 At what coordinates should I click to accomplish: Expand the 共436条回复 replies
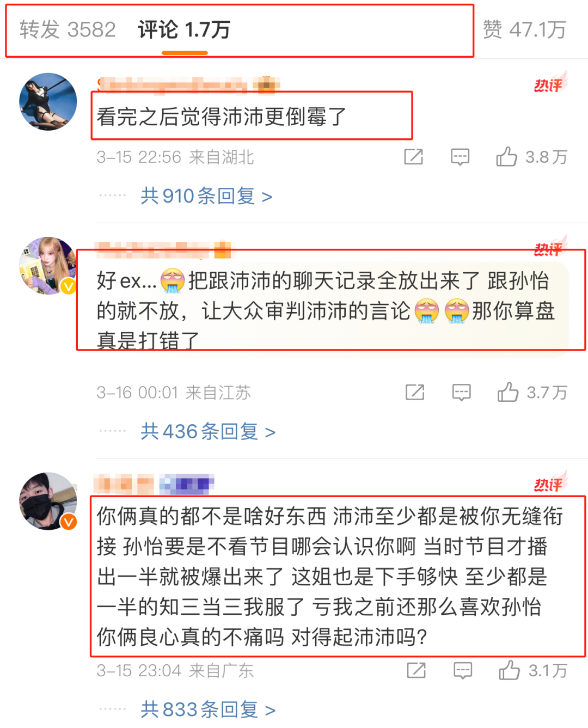click(208, 432)
